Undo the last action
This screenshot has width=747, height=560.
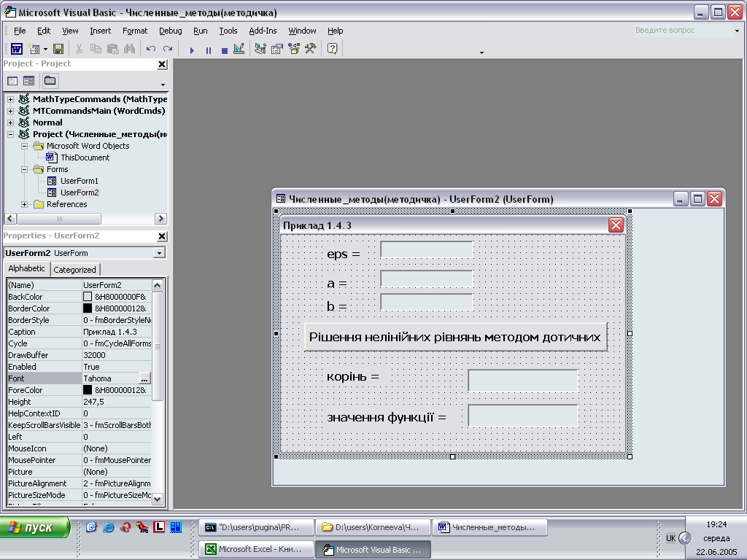click(x=151, y=49)
